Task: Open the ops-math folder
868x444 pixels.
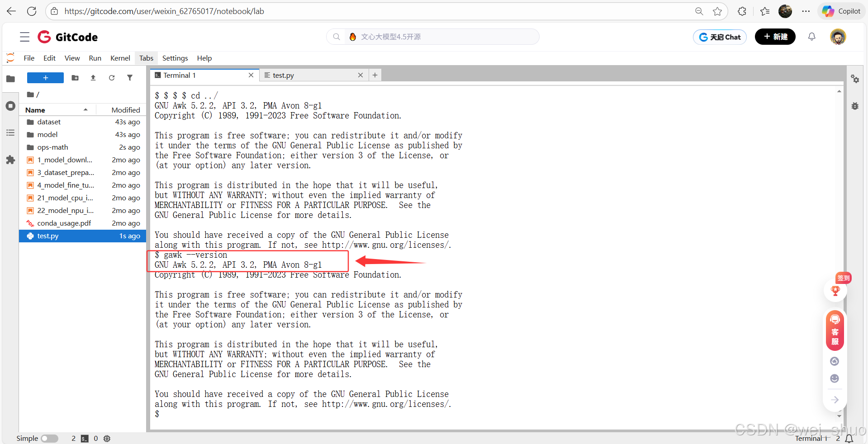Action: (82, 147)
